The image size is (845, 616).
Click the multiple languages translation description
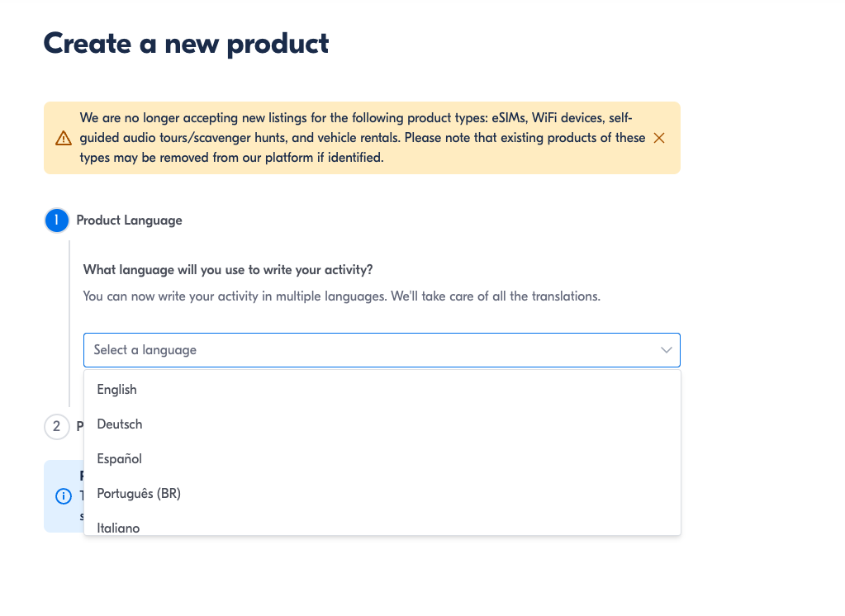[x=342, y=296]
